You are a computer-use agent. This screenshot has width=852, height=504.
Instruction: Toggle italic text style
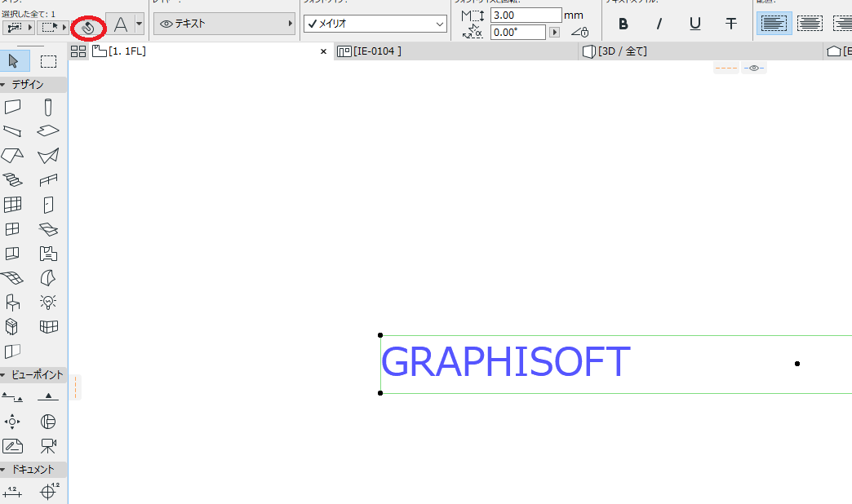[x=659, y=24]
